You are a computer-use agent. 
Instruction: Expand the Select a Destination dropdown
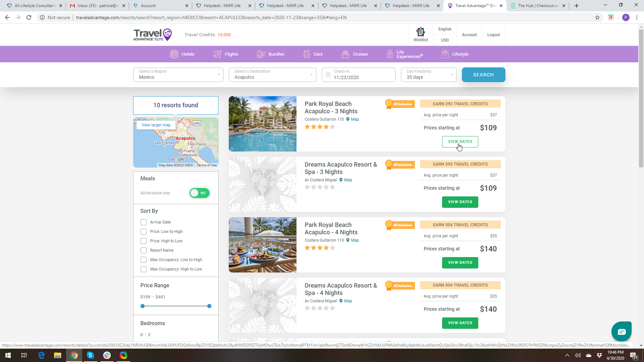pos(272,75)
